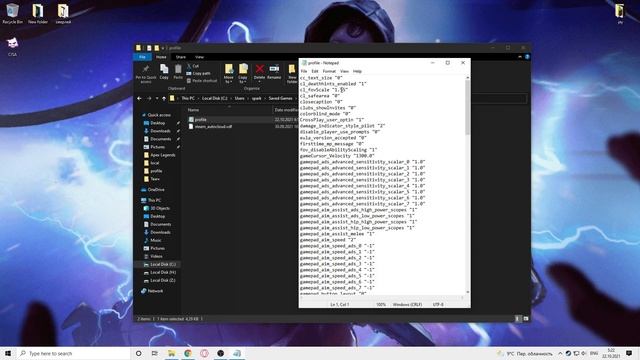The height and width of the screenshot is (360, 640).
Task: Open File Explorer taskbar icon
Action: click(x=171, y=353)
